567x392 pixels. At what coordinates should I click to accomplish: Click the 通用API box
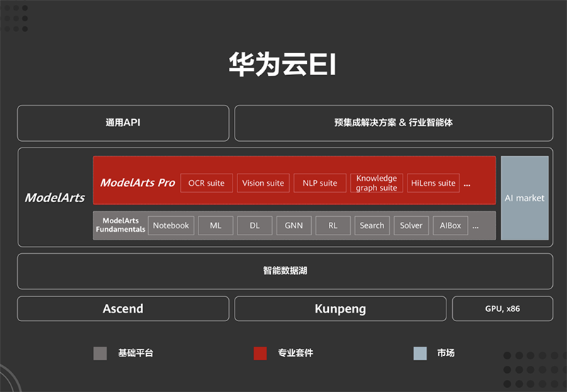[x=123, y=123]
